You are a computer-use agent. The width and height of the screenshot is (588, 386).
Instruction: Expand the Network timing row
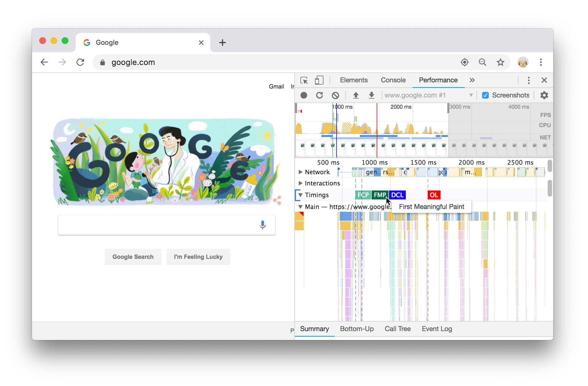pos(299,171)
